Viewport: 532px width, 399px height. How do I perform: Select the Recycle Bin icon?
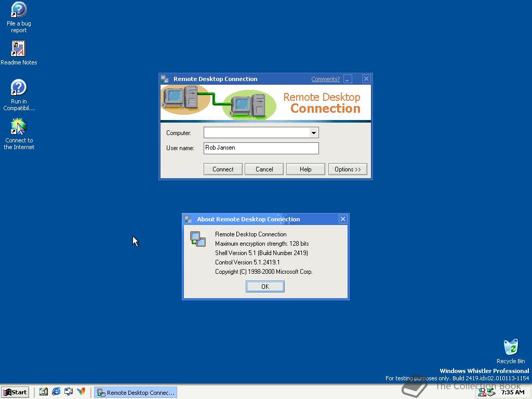pos(511,351)
